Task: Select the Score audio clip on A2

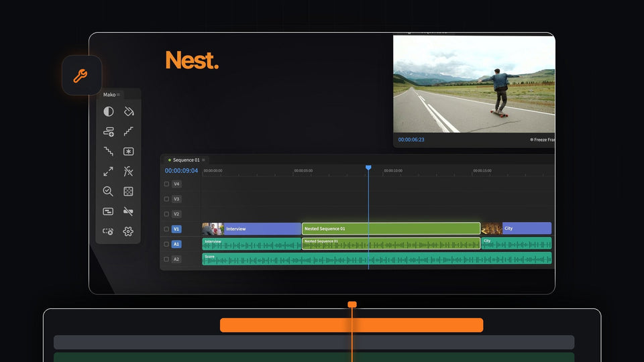Action: pos(376,259)
